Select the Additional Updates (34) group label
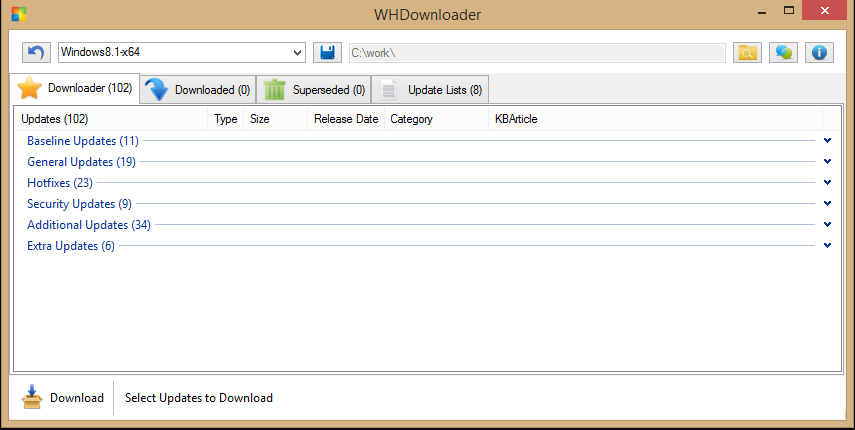This screenshot has width=855, height=430. coord(89,225)
